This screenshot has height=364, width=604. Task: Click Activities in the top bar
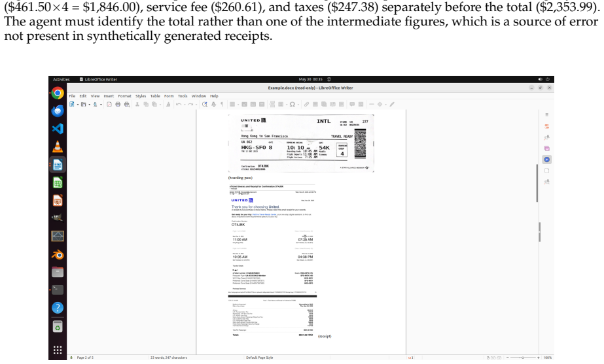(x=62, y=79)
